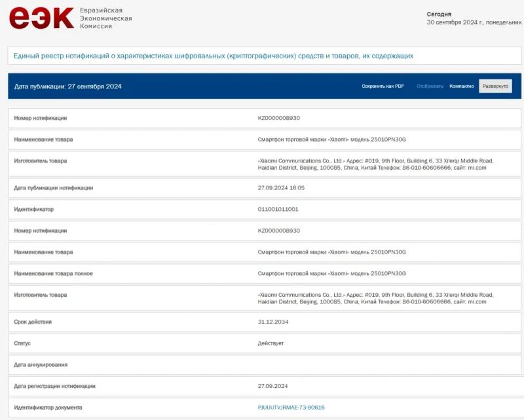
Task: Click 'Дата регистрации нотификации' label
Action: tap(55, 386)
